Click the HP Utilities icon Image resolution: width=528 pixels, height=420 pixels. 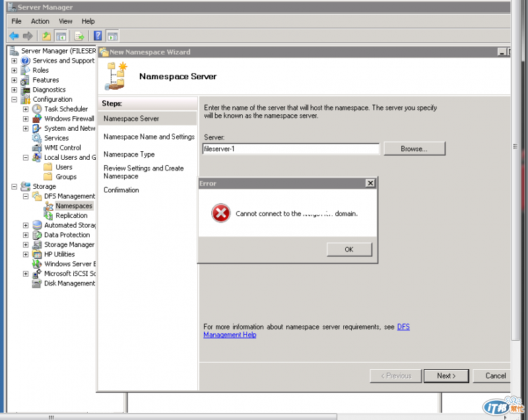(x=37, y=254)
